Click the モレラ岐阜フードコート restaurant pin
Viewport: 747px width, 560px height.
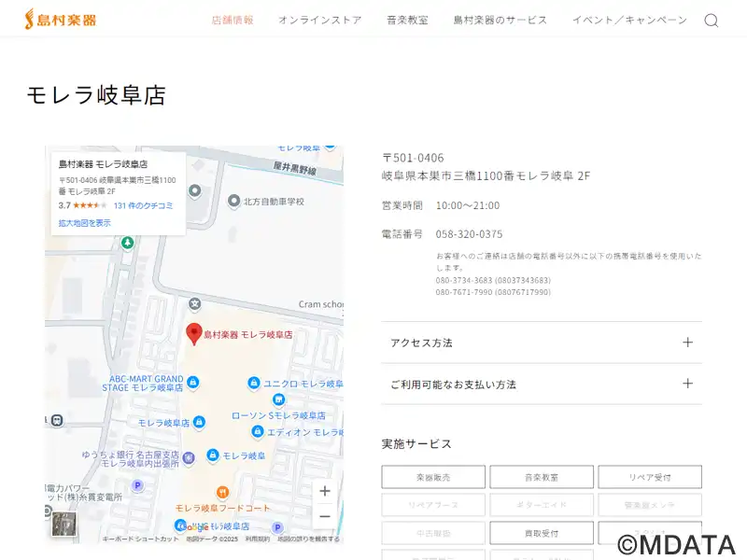(x=222, y=492)
